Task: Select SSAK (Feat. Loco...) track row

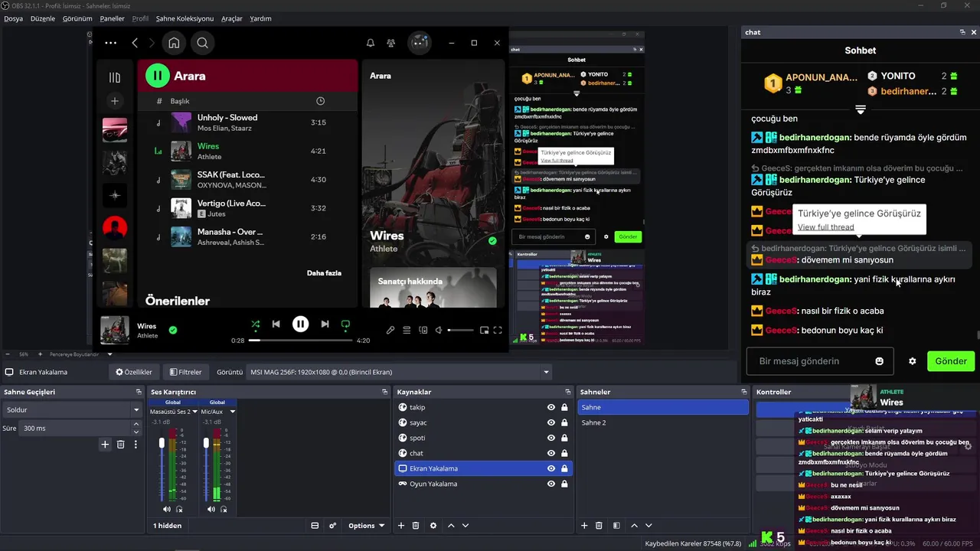Action: (248, 180)
